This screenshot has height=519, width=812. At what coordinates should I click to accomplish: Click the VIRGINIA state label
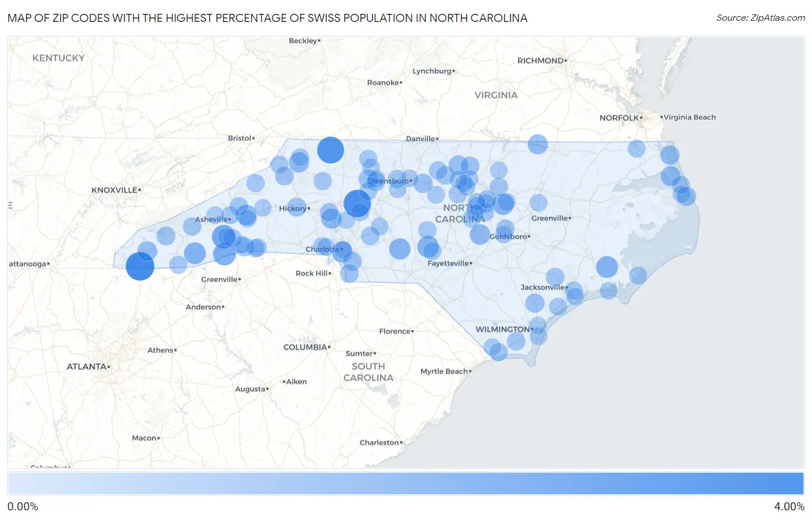(496, 95)
